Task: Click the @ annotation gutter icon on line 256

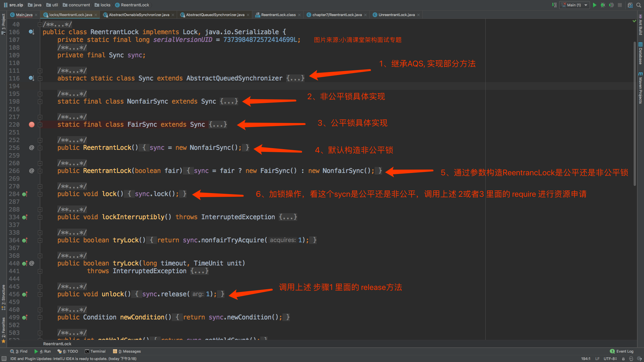Action: coord(32,147)
